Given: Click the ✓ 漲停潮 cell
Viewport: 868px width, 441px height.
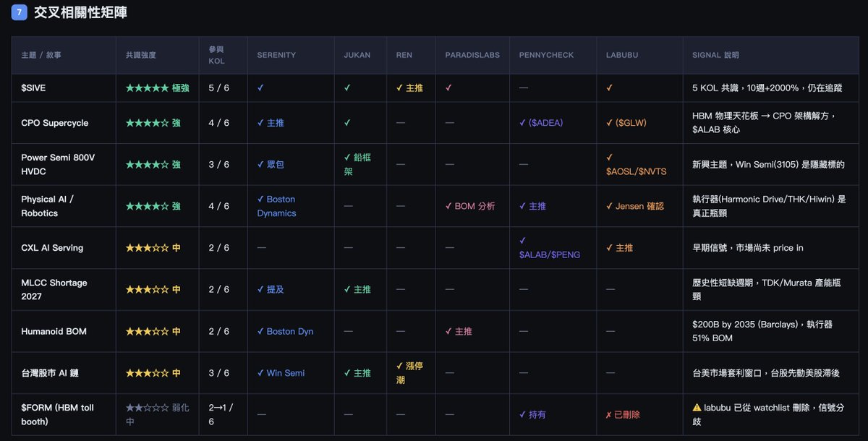Looking at the screenshot, I should [x=409, y=373].
